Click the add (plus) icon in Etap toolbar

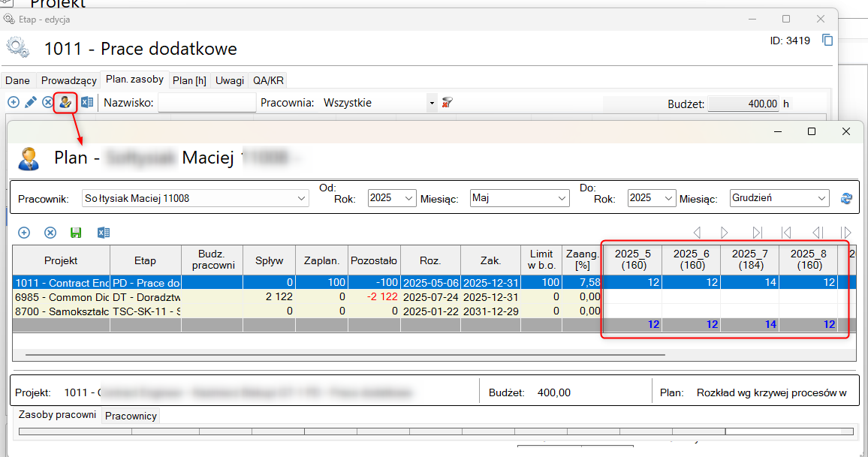[x=14, y=102]
